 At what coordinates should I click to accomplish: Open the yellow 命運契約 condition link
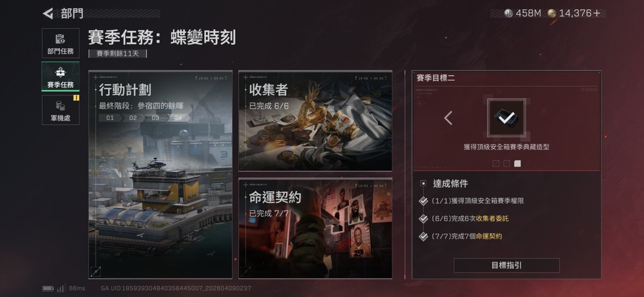point(489,236)
